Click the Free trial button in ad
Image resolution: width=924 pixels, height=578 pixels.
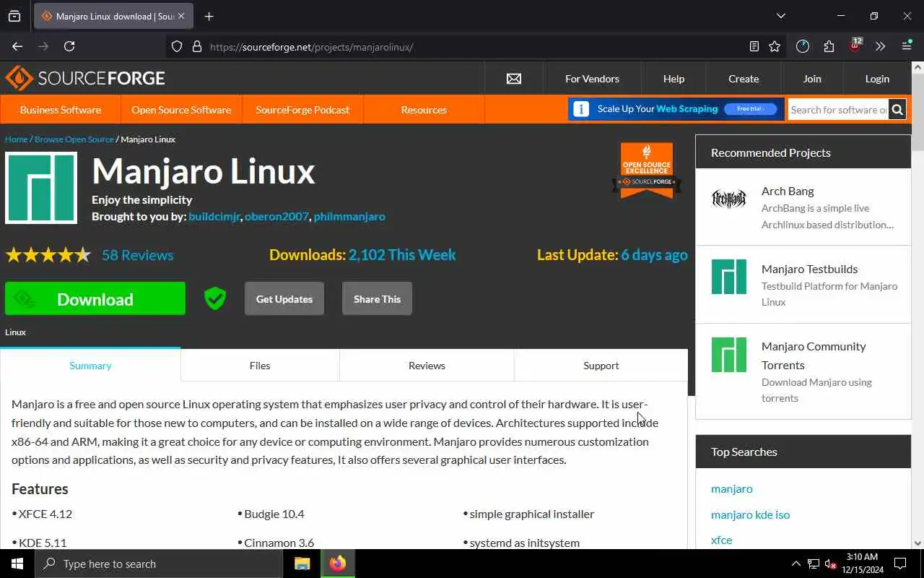coord(751,109)
